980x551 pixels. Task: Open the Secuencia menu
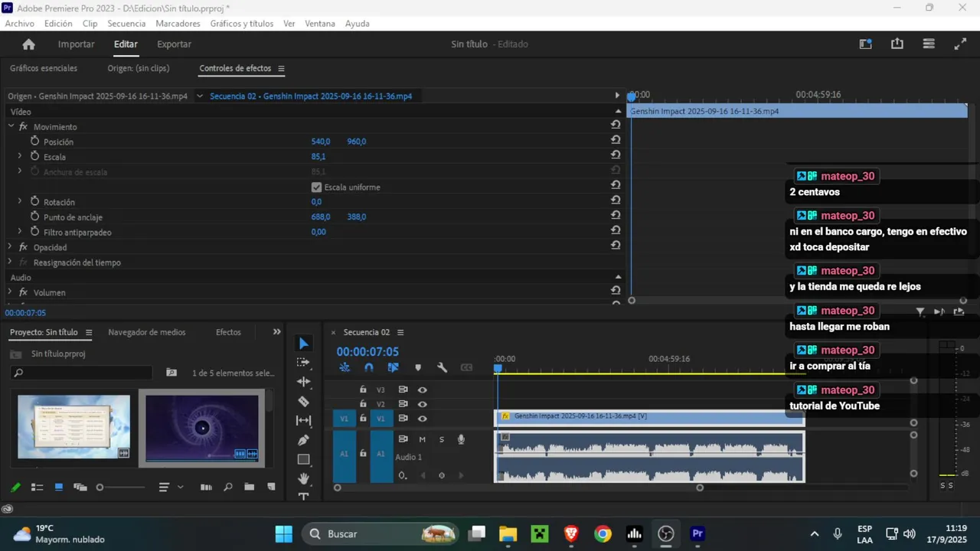click(x=126, y=24)
